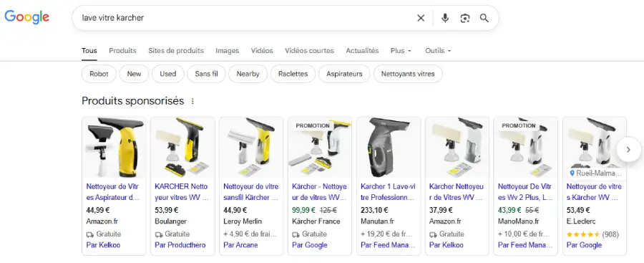Viewport: 644px width, 263px height.
Task: Open link Nettoyeur De Vitres Wv 2 Plus
Action: click(525, 192)
